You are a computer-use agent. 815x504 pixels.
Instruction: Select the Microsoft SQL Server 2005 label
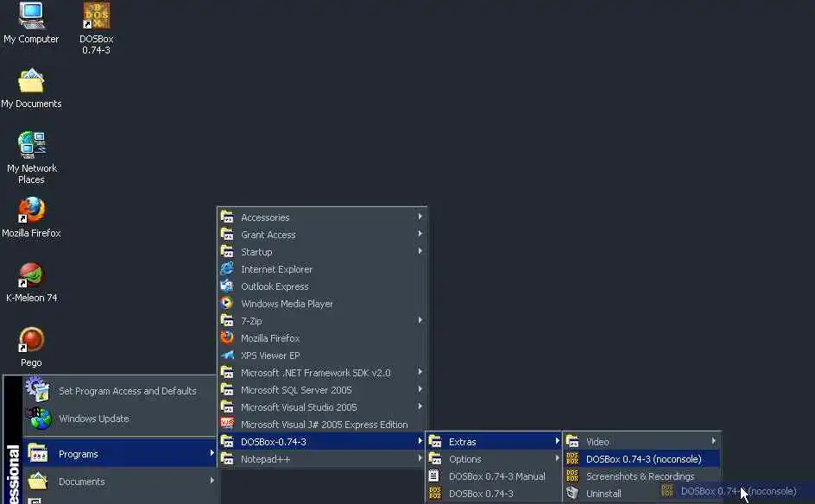[296, 390]
